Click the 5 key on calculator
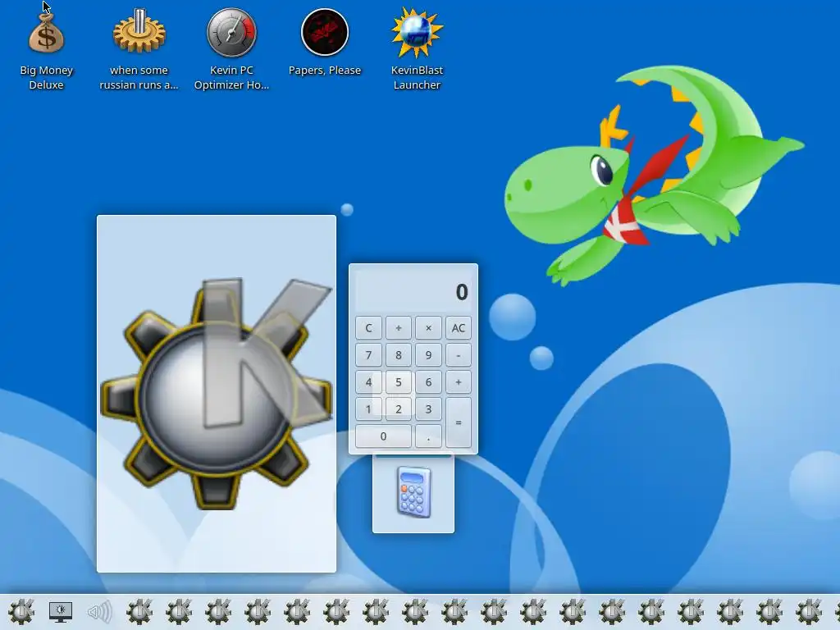This screenshot has height=630, width=840. tap(398, 382)
